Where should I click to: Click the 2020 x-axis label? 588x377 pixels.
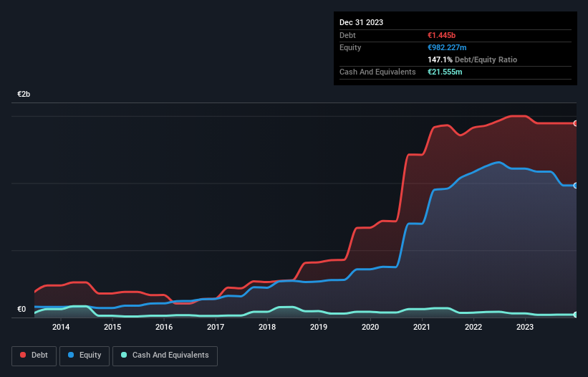(x=370, y=327)
